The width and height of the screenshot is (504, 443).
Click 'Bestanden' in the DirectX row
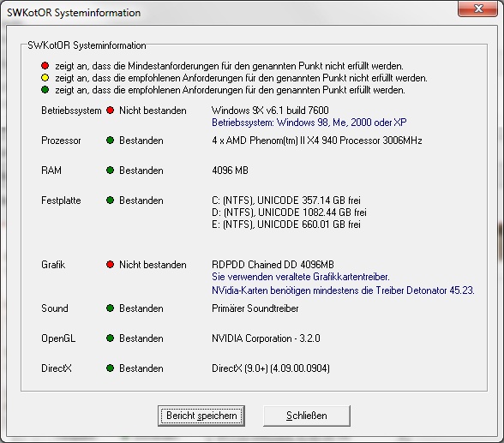point(141,368)
